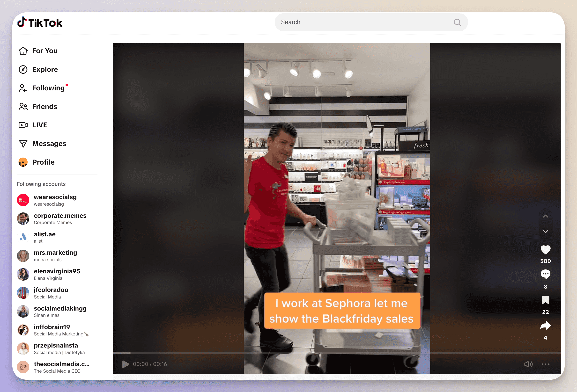Like the video with the heart icon

(546, 250)
